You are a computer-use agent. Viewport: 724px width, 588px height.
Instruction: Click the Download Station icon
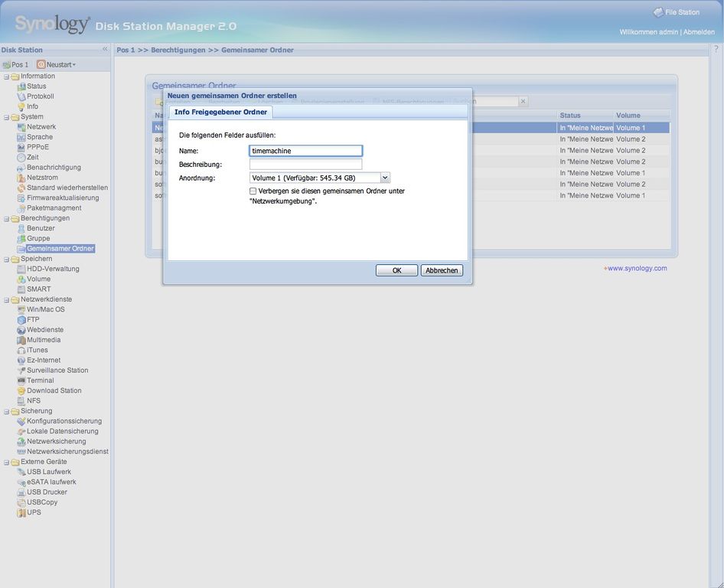coord(21,390)
